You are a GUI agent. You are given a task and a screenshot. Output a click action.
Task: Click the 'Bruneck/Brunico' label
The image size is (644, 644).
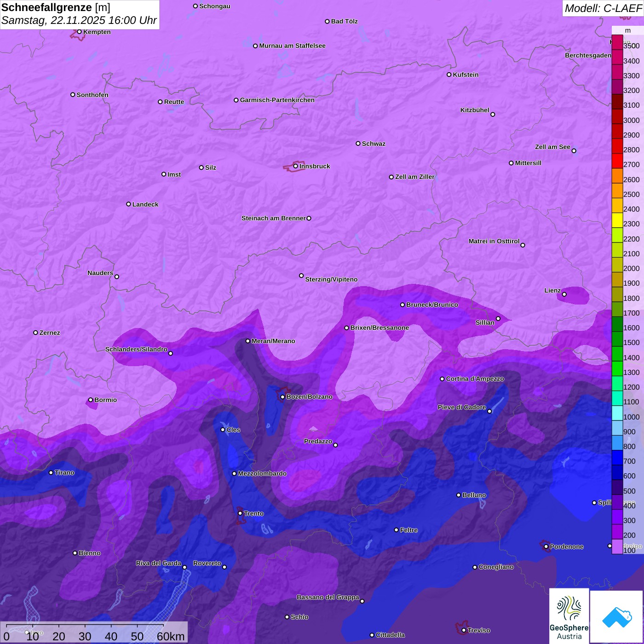[432, 305]
